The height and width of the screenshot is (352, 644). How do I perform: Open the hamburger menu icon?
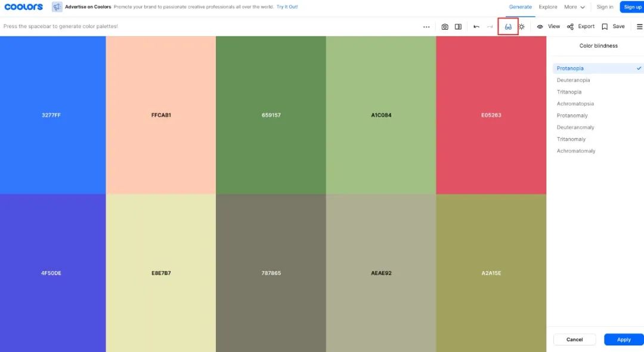(639, 27)
